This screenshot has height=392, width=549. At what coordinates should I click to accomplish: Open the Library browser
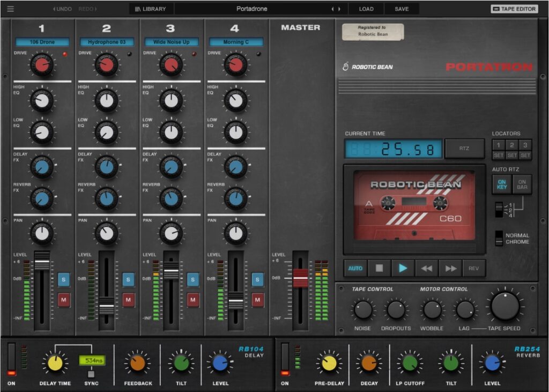pos(151,9)
